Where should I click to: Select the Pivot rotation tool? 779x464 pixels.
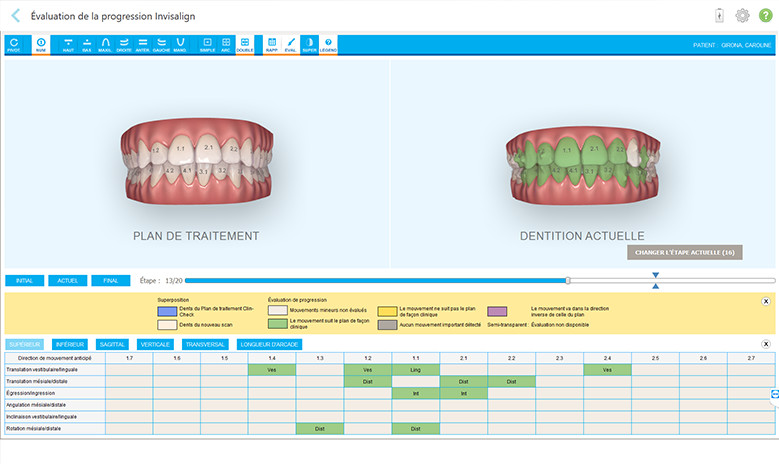click(x=13, y=45)
